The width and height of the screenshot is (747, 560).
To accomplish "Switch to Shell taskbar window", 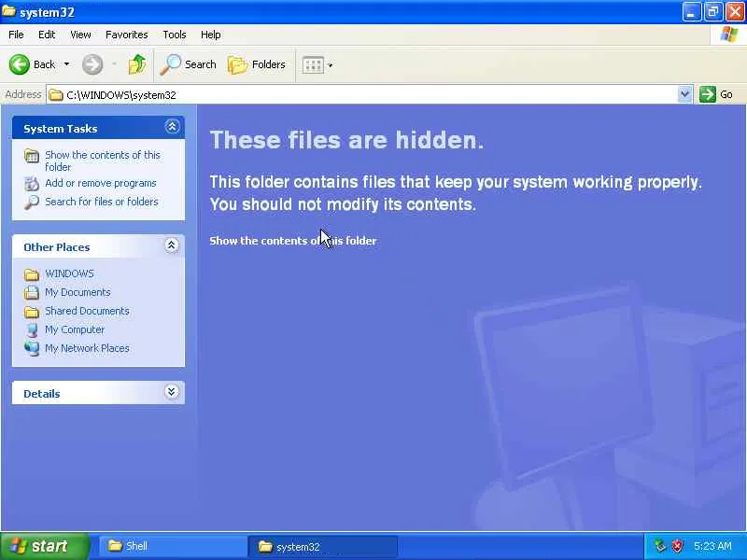I will 173,546.
